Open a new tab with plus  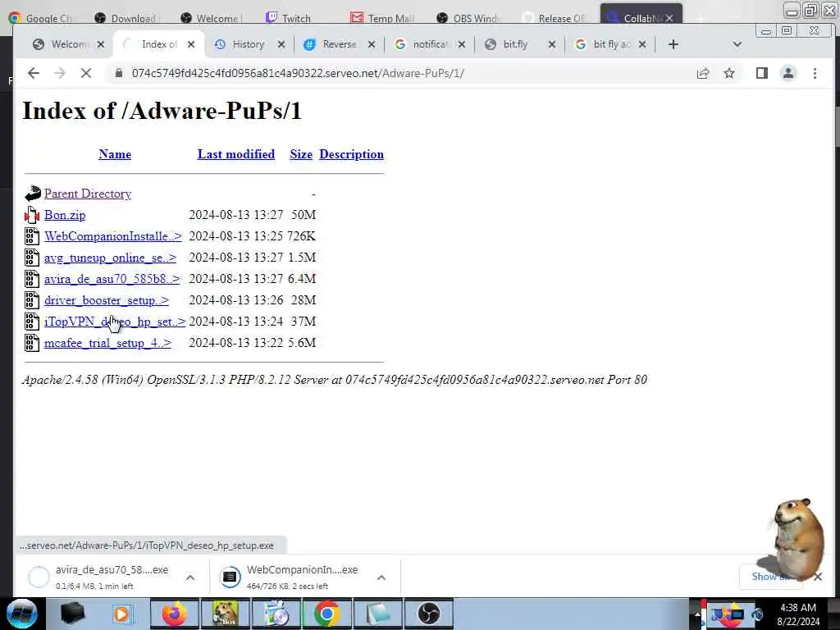[673, 44]
